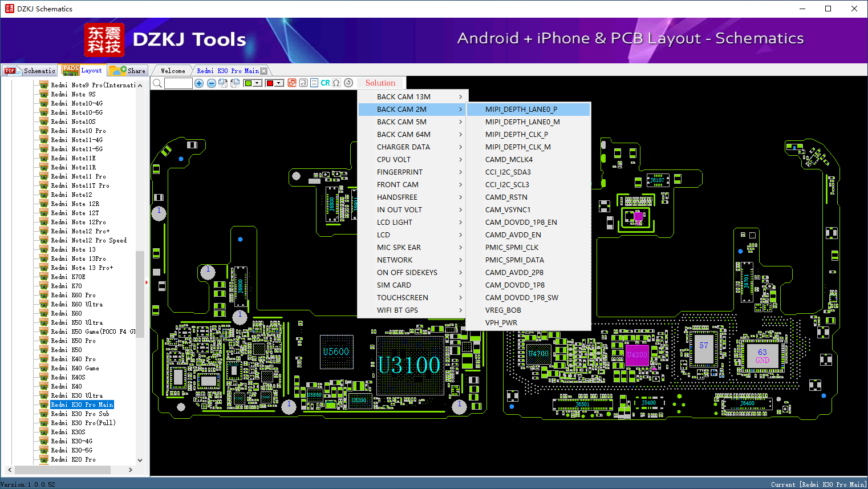
Task: Select VREG_BOB signal
Action: (x=528, y=310)
